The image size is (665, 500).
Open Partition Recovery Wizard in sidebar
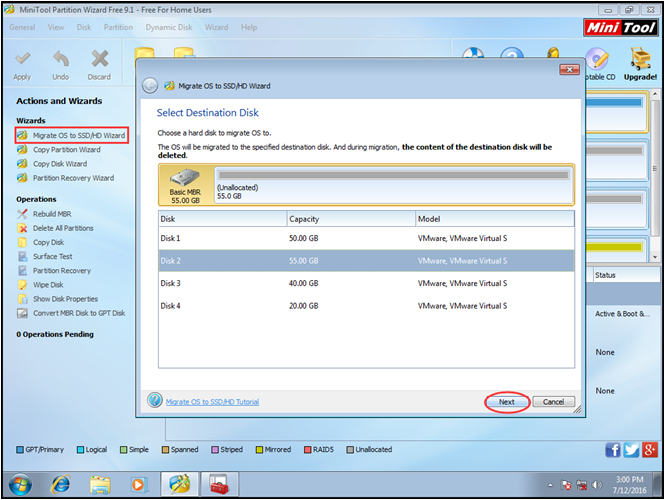point(66,178)
